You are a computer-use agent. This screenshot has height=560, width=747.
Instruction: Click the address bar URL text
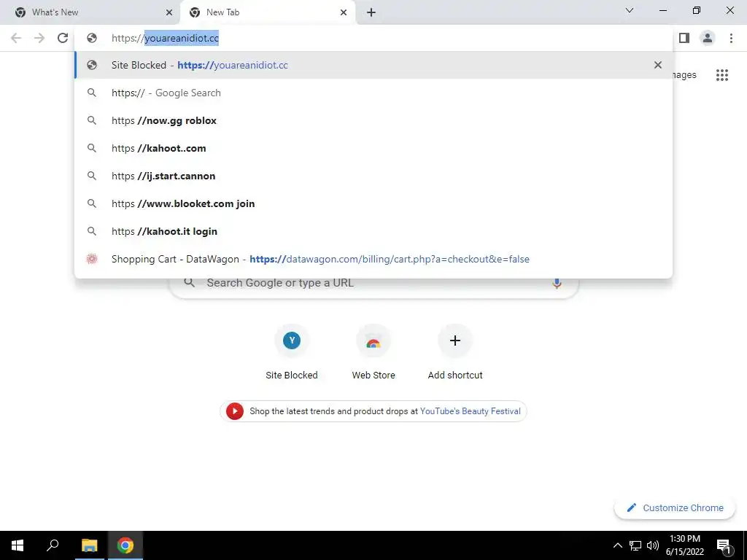click(166, 38)
